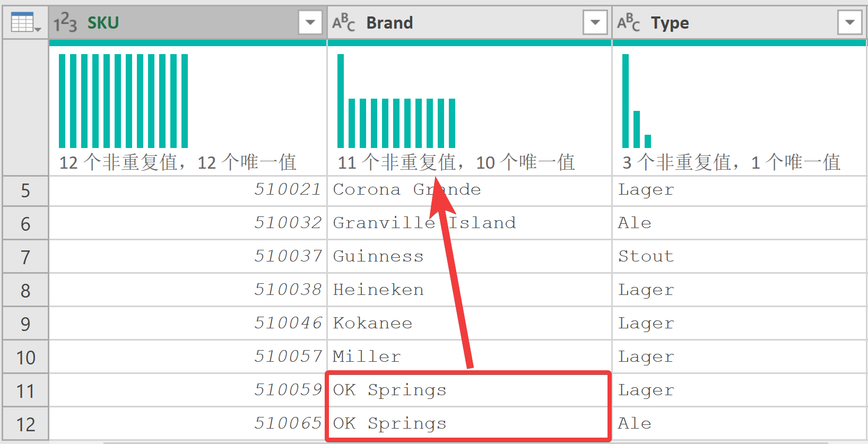Click the Guinness brand cell
Image resolution: width=868 pixels, height=444 pixels.
coord(470,257)
